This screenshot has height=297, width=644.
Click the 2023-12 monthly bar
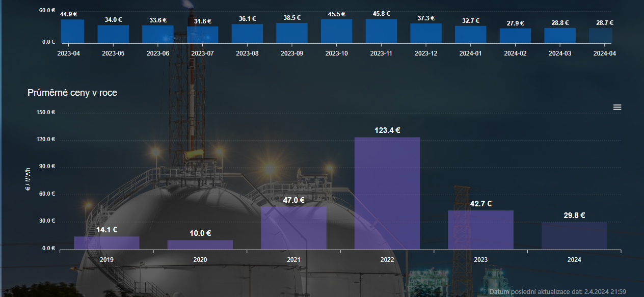coord(426,33)
